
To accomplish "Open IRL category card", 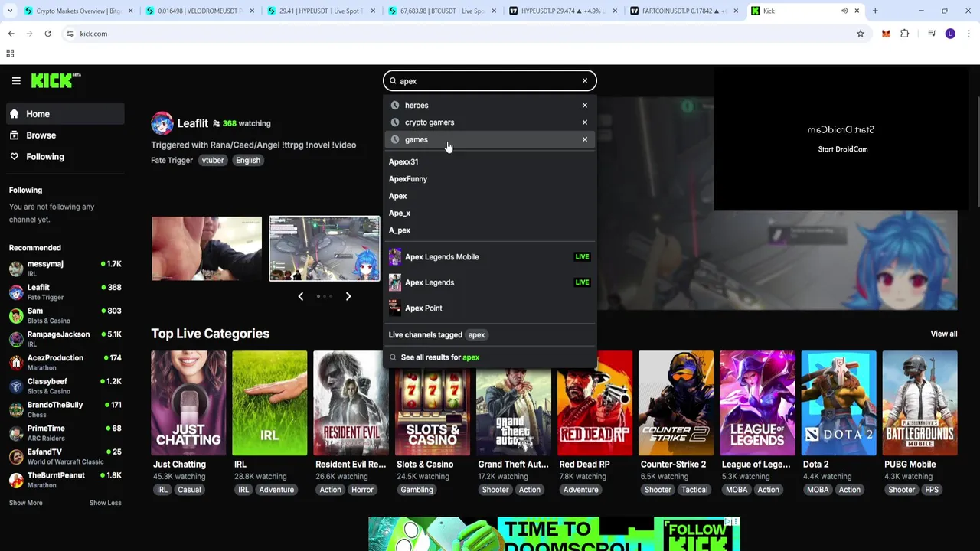I will point(269,403).
